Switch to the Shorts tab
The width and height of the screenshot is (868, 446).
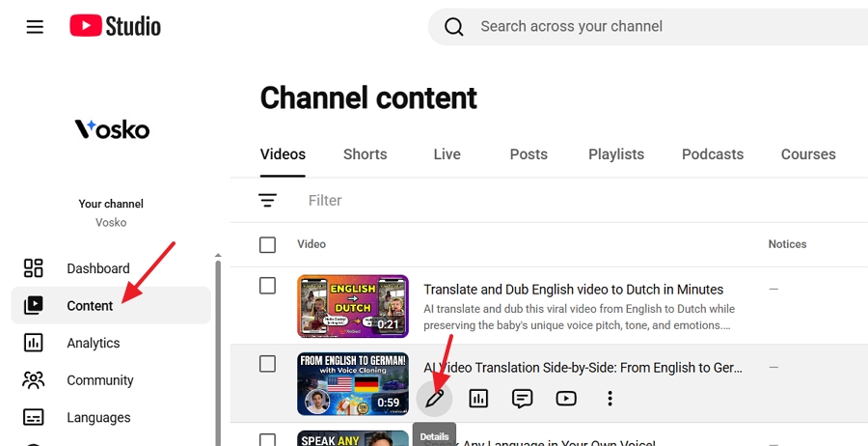pyautogui.click(x=365, y=154)
